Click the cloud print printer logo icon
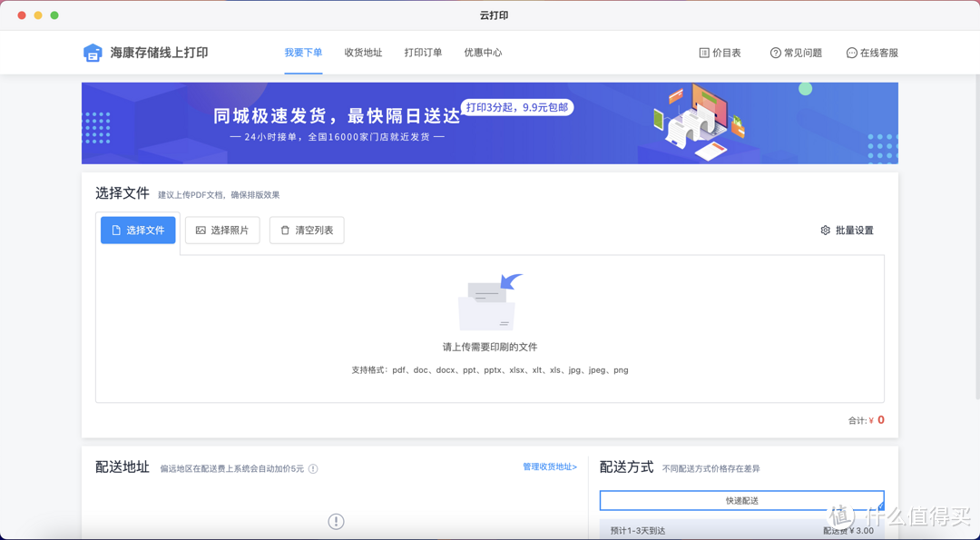Viewport: 980px width, 540px height. tap(93, 52)
